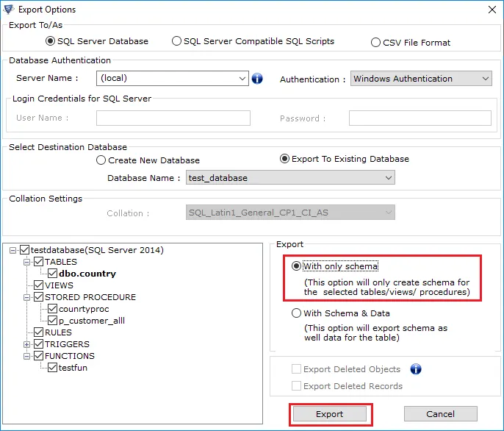Expand the TRIGGERS tree node
This screenshot has height=431, width=504.
coord(27,344)
